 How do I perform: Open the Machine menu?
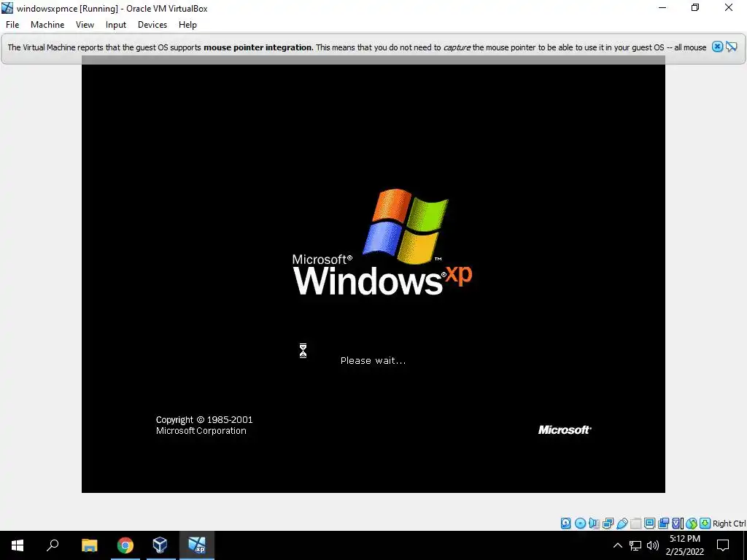click(47, 25)
